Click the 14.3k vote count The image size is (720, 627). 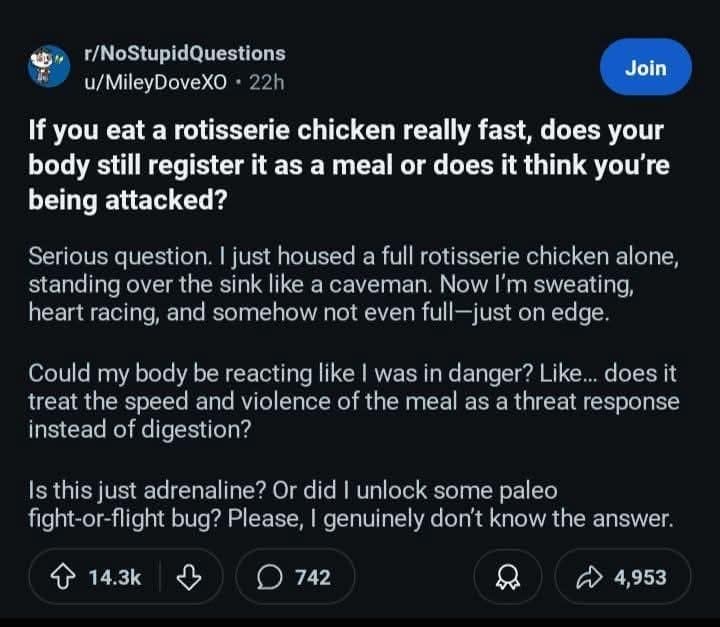[x=115, y=576]
